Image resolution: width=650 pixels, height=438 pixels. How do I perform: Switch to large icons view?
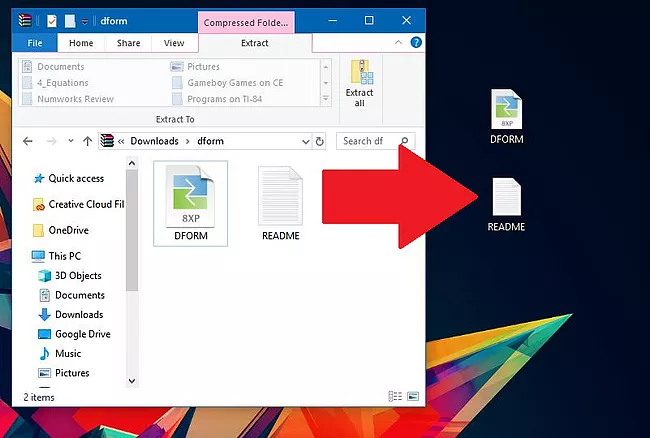[x=412, y=397]
